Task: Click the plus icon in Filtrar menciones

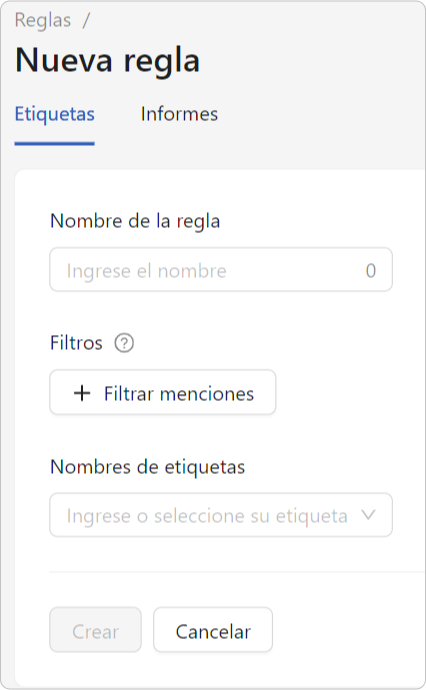Action: (82, 393)
